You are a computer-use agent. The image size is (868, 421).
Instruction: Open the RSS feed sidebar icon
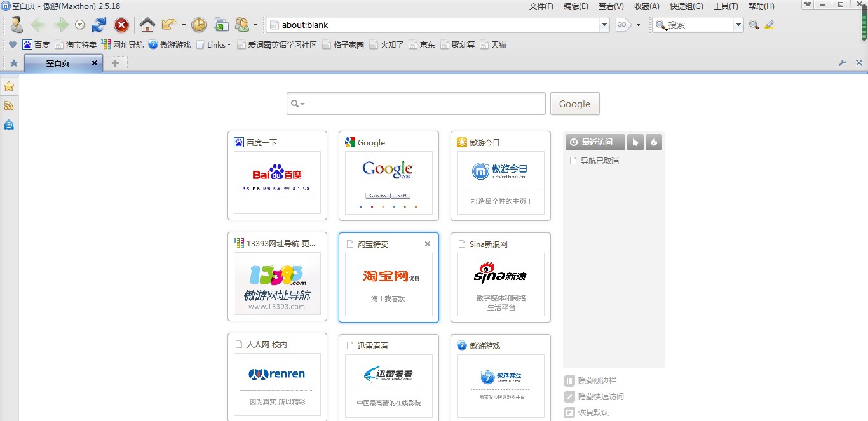[x=9, y=105]
